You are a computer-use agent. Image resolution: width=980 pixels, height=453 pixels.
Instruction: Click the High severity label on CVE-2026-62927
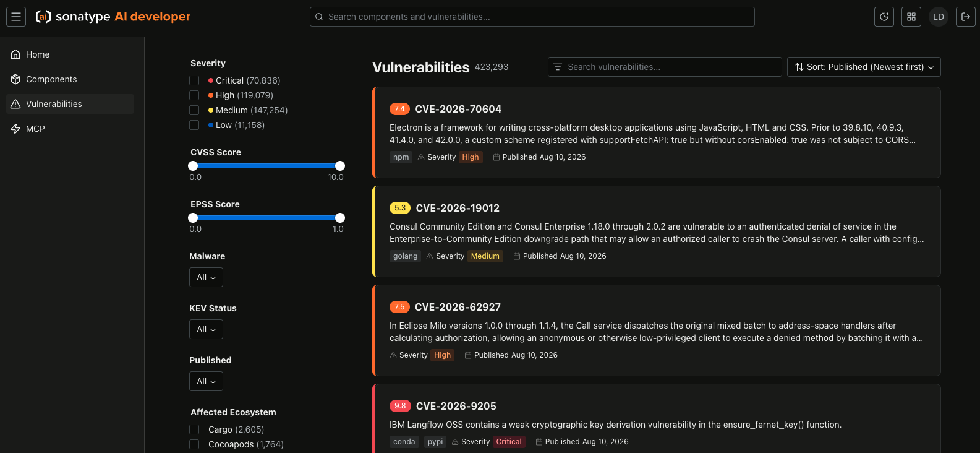(443, 355)
